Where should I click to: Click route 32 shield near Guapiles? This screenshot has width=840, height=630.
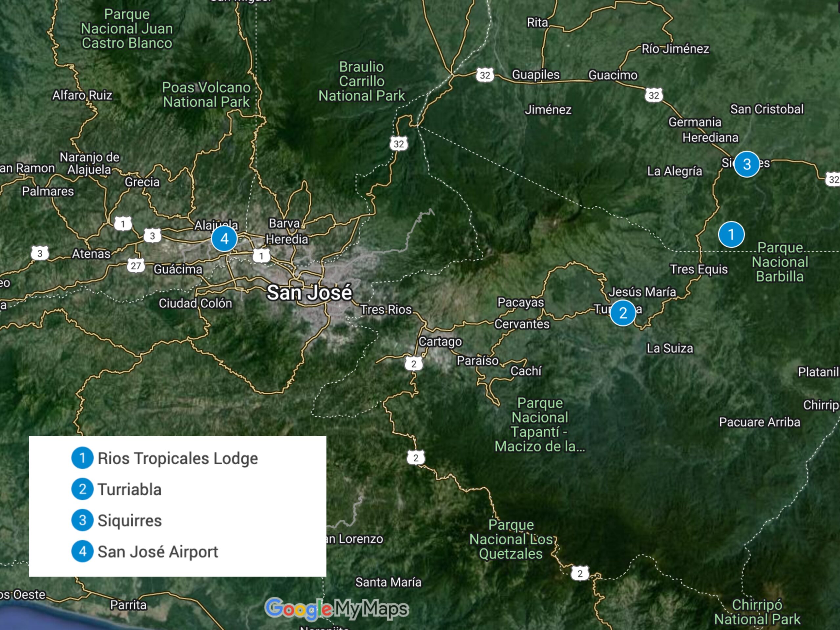tap(485, 75)
